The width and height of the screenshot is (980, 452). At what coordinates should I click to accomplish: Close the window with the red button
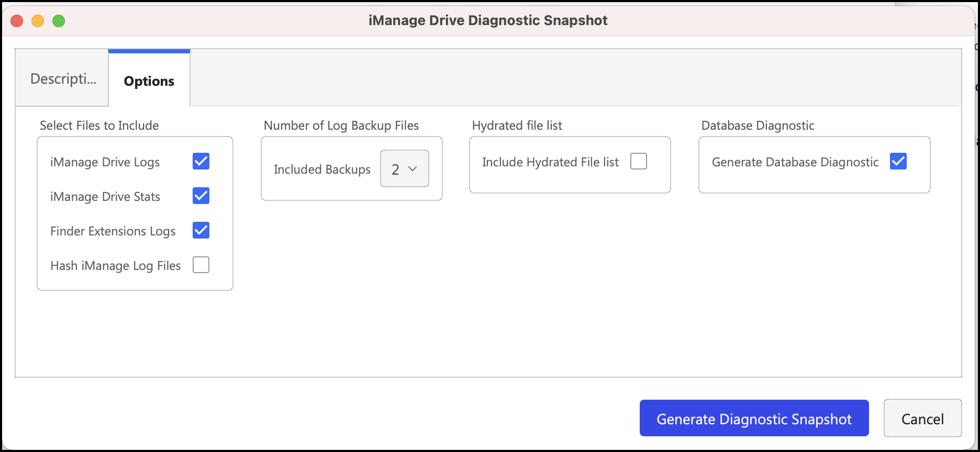17,21
